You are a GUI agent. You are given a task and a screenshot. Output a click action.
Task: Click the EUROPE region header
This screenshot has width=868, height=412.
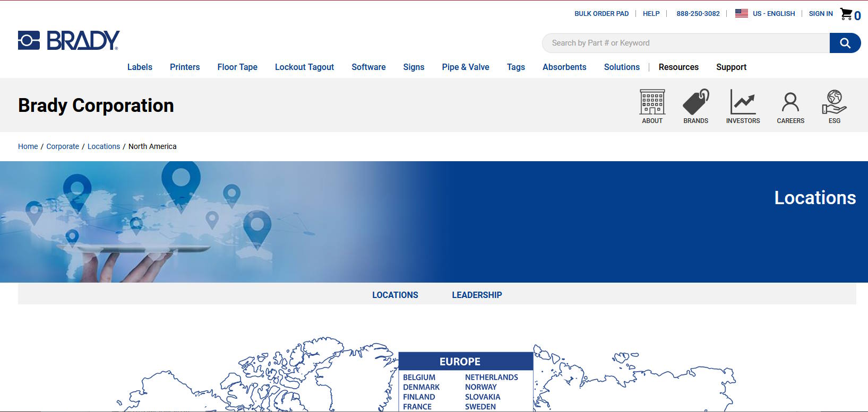466,361
